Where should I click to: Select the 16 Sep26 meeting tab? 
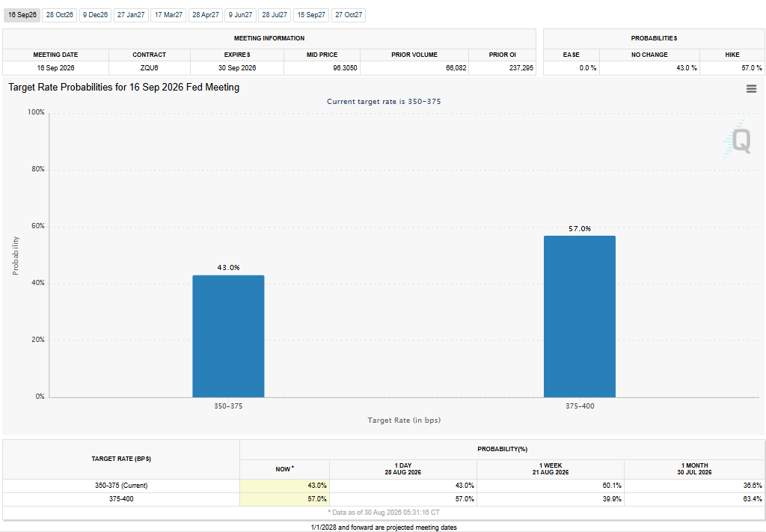point(22,15)
